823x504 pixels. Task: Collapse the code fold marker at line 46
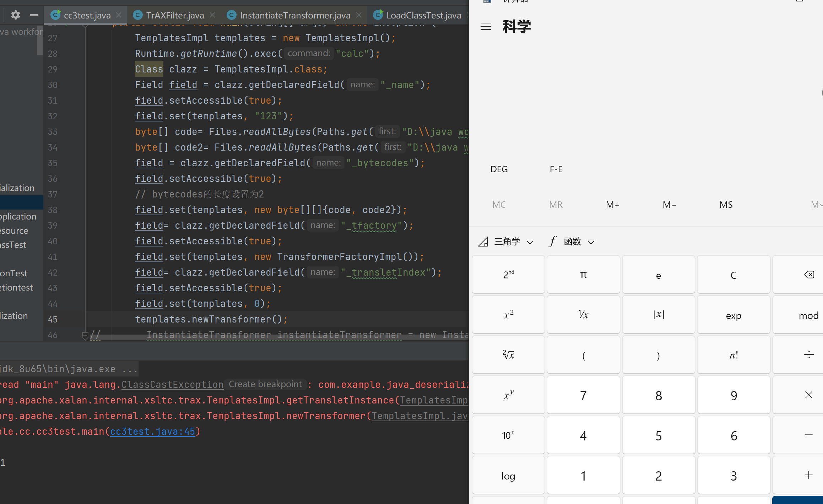coord(85,335)
